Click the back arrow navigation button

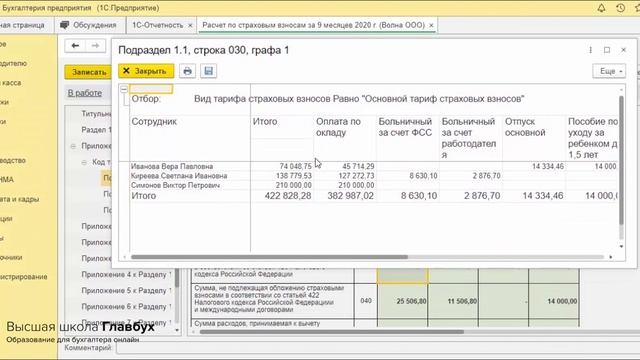tap(75, 46)
